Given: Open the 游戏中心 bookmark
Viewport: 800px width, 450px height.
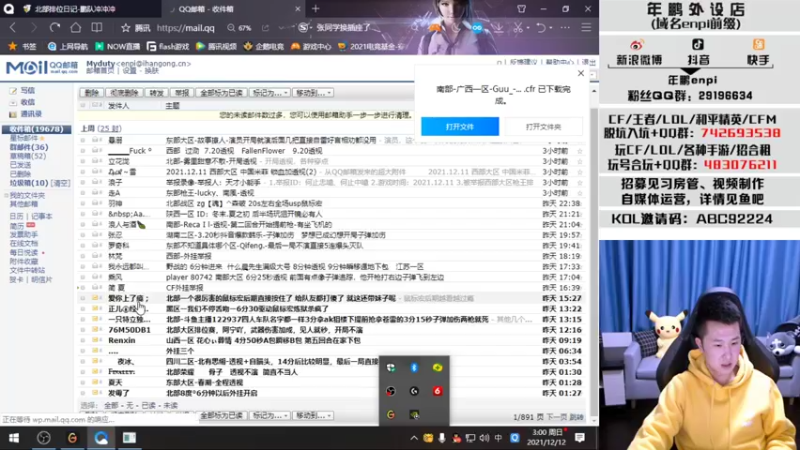Looking at the screenshot, I should (310, 46).
